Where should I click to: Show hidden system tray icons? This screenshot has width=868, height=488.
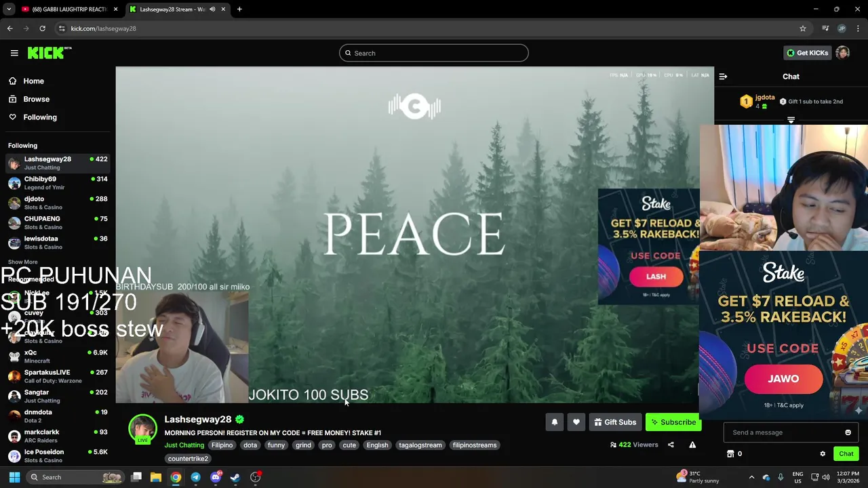tap(751, 477)
